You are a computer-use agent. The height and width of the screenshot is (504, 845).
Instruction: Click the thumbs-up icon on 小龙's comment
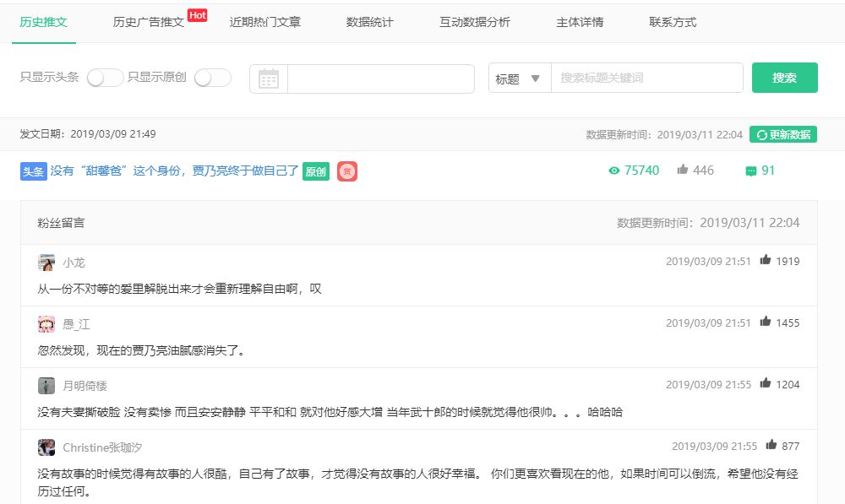pos(766,260)
